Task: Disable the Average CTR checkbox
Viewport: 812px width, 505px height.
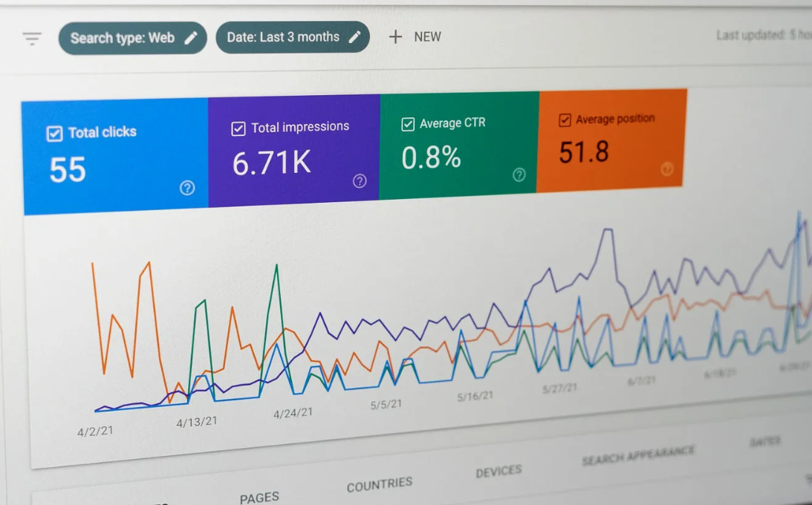Action: (x=408, y=124)
